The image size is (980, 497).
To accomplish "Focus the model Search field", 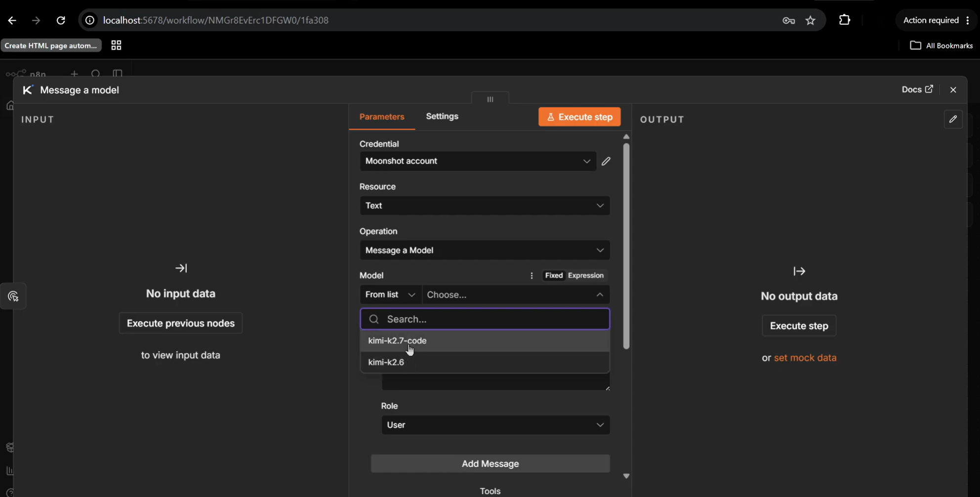I will click(485, 319).
